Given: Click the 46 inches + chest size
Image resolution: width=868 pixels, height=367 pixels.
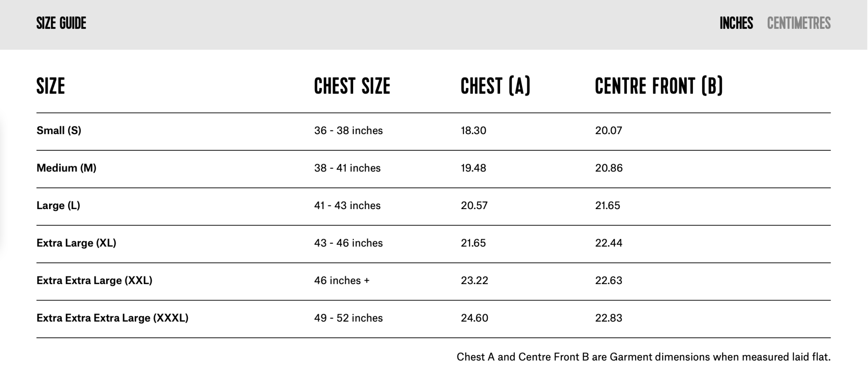Looking at the screenshot, I should click(342, 281).
